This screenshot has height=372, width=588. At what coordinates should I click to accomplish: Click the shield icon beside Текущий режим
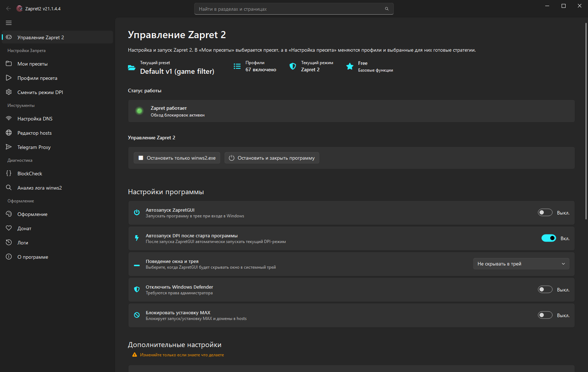(293, 66)
